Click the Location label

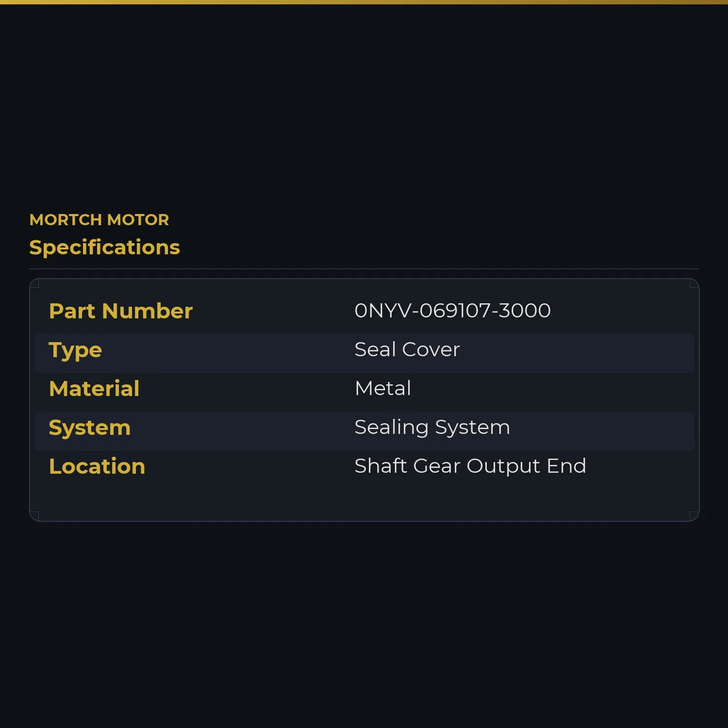[x=97, y=466]
